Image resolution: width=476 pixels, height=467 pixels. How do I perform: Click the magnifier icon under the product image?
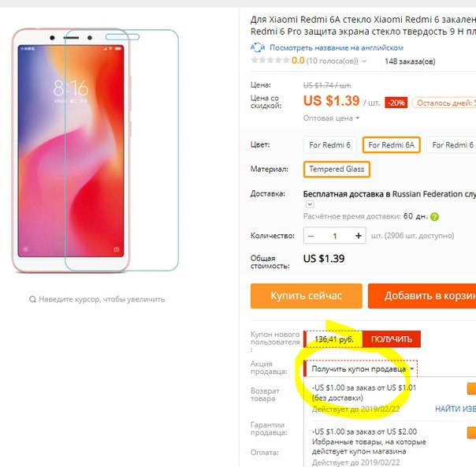[x=32, y=299]
